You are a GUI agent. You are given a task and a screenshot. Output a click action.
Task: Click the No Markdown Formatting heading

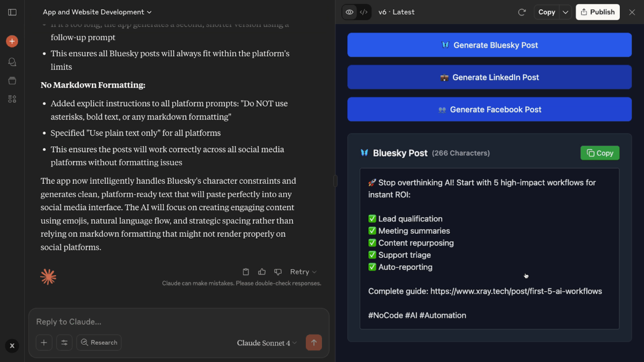(x=93, y=85)
